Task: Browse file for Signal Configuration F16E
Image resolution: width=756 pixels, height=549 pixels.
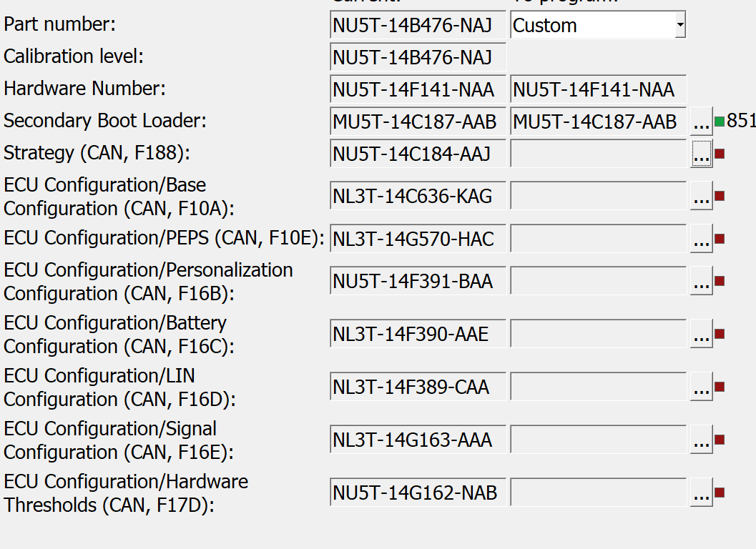Action: [x=701, y=440]
